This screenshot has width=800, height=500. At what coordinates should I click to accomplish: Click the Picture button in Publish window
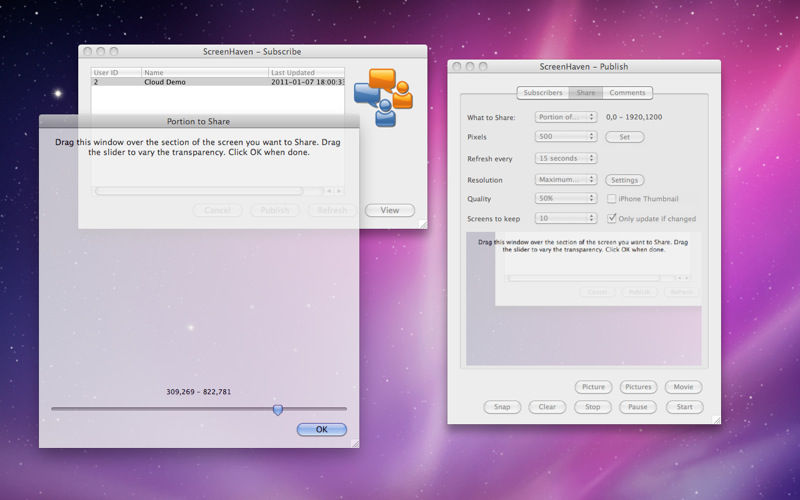pos(593,387)
